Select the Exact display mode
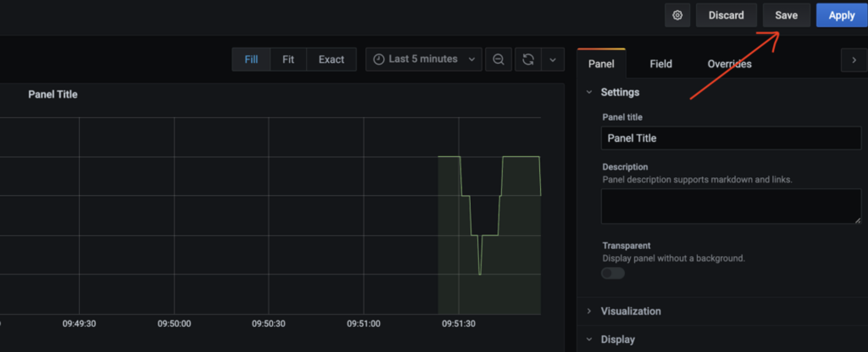The image size is (868, 352). coord(331,59)
